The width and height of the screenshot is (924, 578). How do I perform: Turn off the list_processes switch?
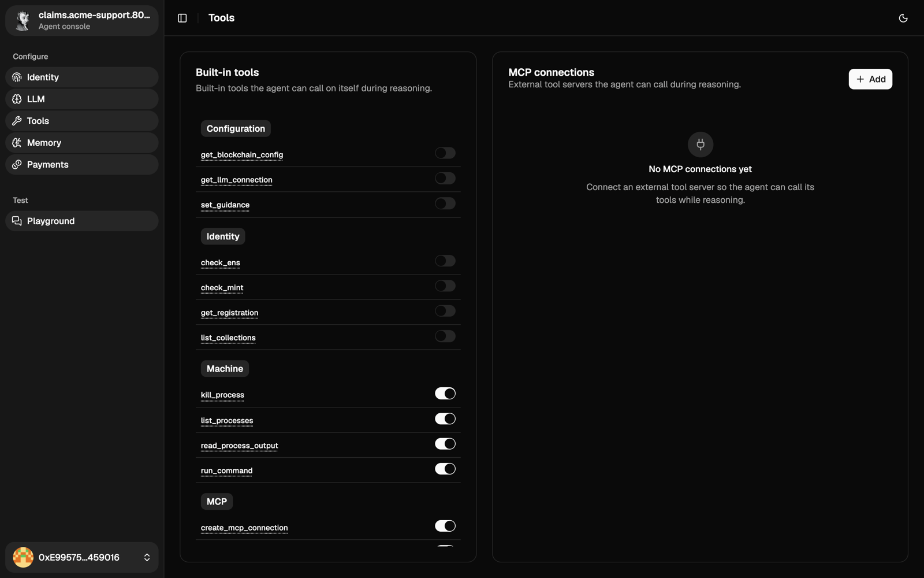(445, 418)
